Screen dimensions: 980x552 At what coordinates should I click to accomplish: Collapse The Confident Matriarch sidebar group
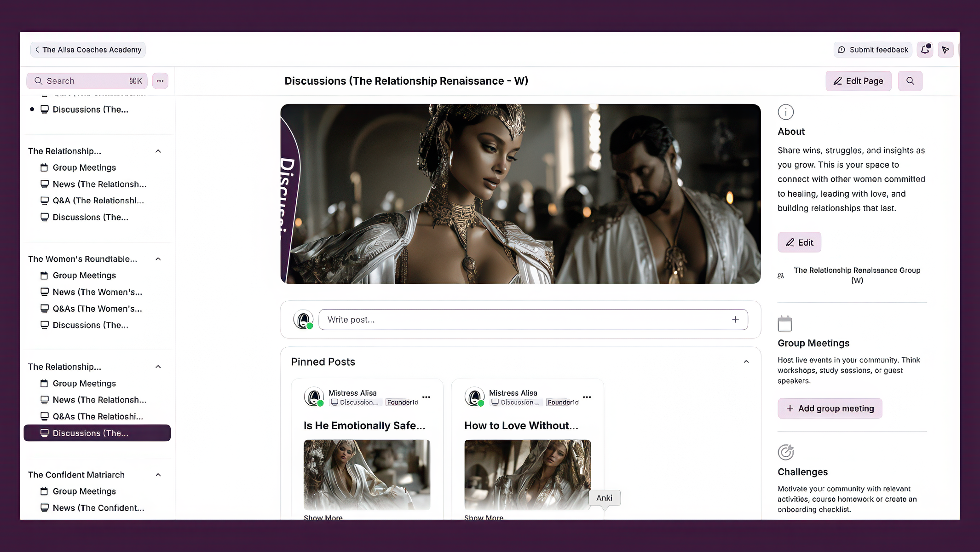(x=158, y=475)
